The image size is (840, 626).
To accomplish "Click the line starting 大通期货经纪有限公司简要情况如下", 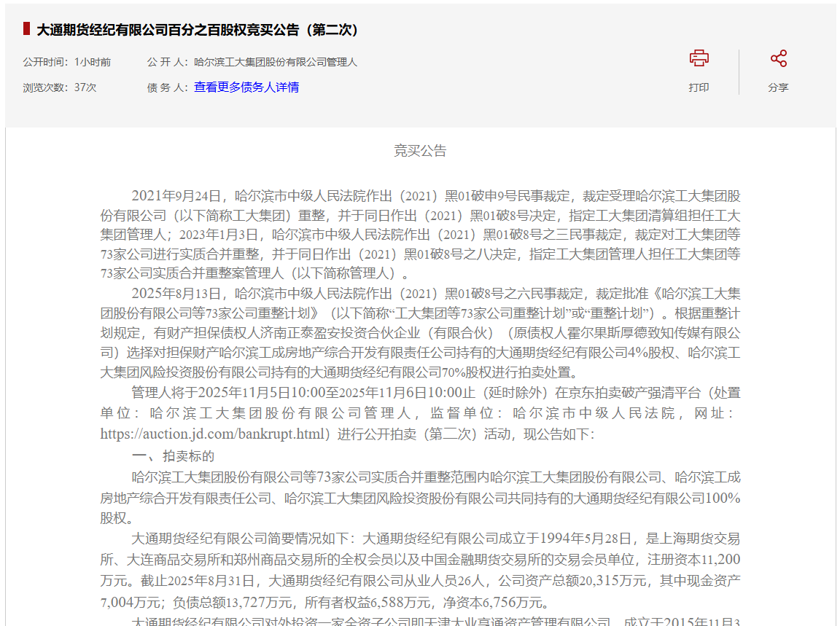I will coord(436,538).
